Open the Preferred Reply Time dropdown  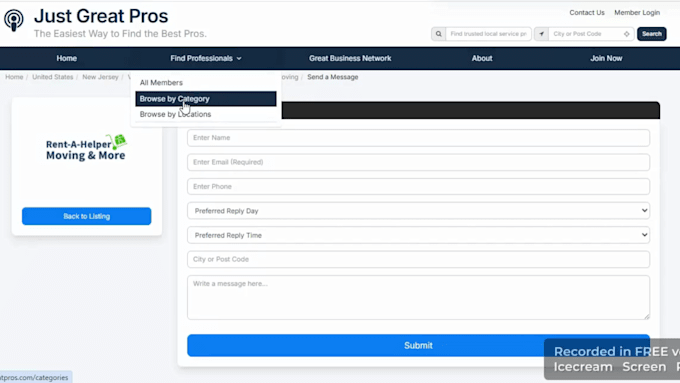coord(418,235)
